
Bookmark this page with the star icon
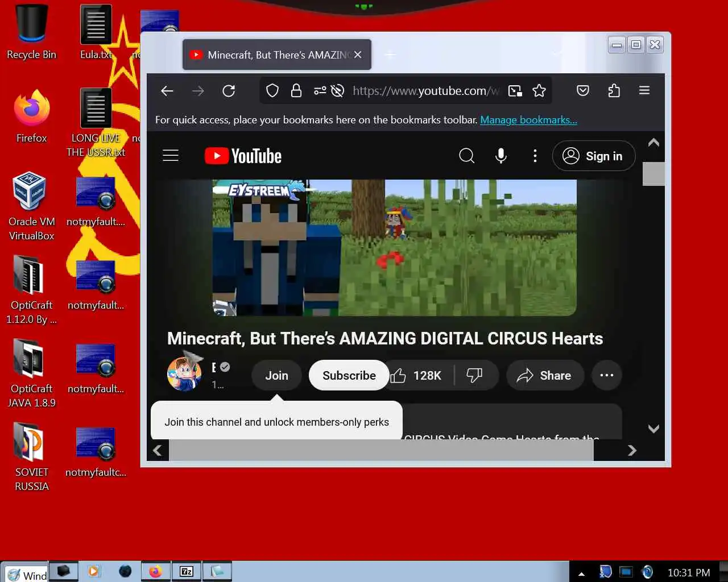tap(539, 91)
